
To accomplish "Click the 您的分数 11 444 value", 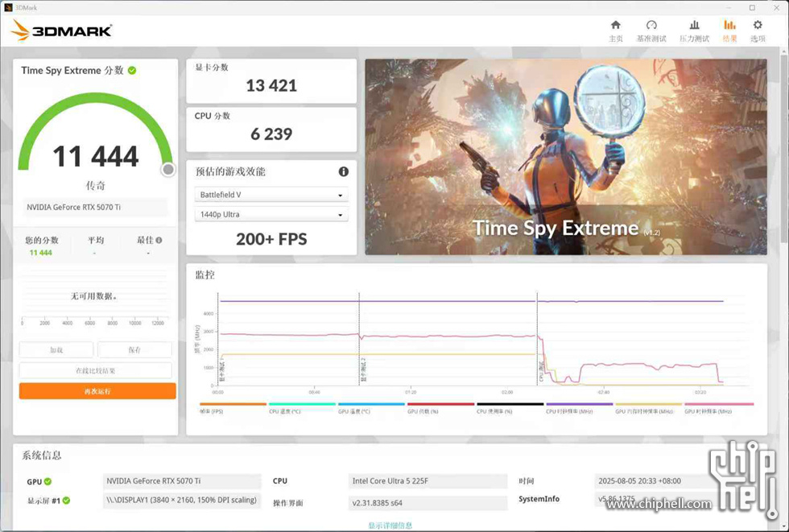I will coord(41,253).
